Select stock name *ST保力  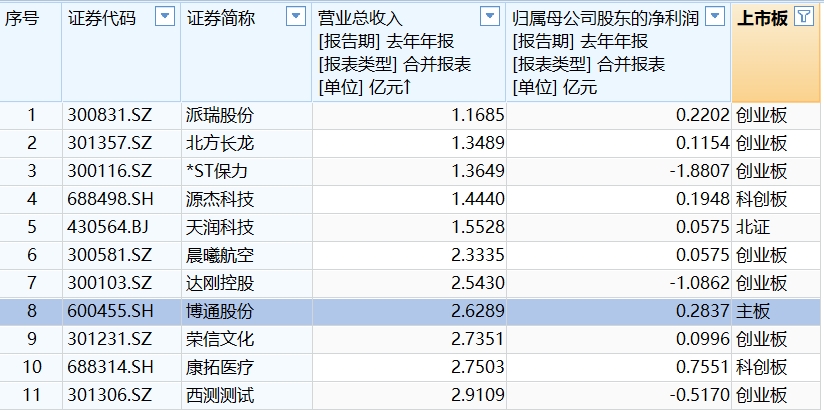(217, 171)
